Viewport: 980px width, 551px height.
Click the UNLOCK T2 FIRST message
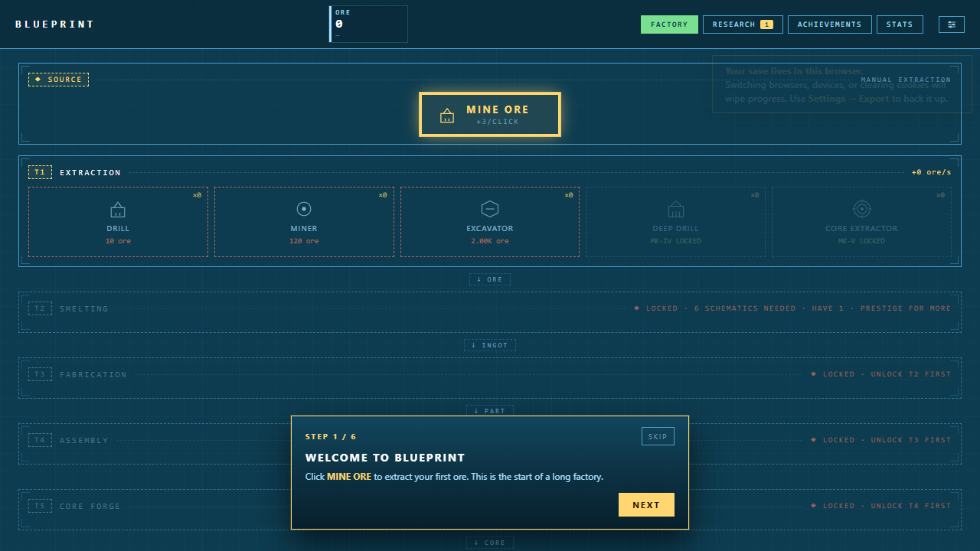881,374
